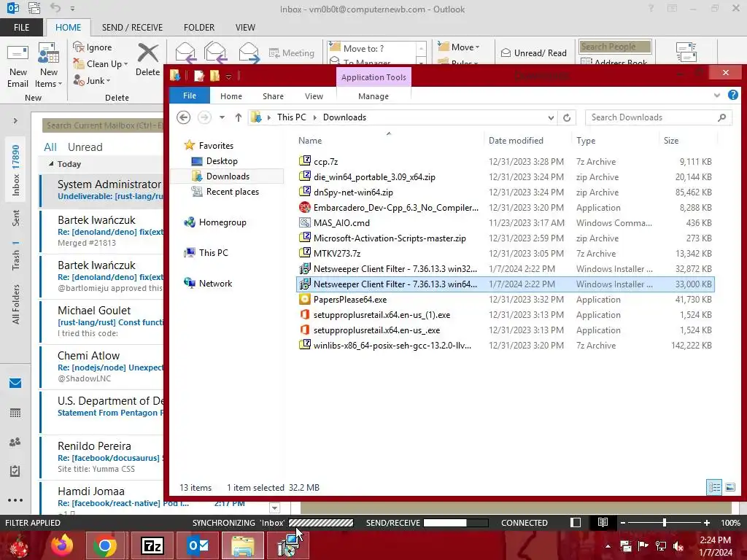Select the ccp.7z file

[505, 161]
